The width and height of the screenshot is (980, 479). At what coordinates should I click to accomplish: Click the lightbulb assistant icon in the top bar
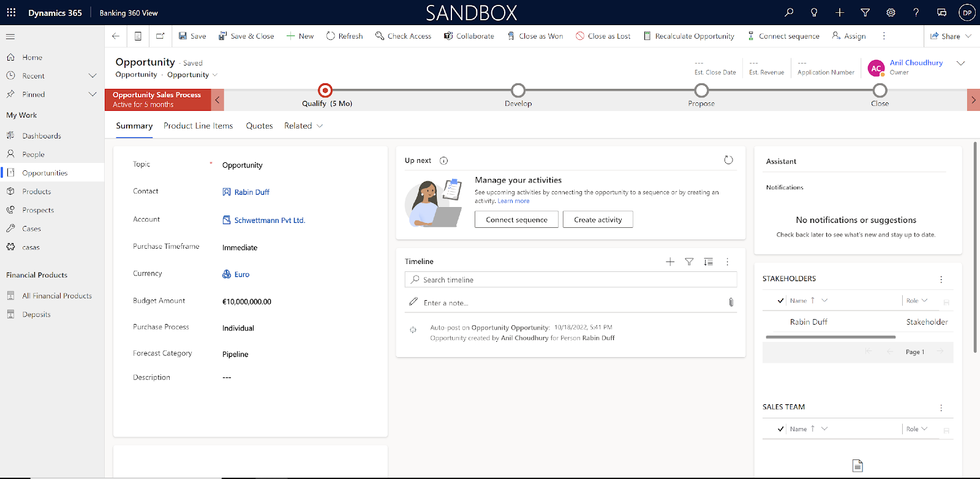[x=814, y=12]
